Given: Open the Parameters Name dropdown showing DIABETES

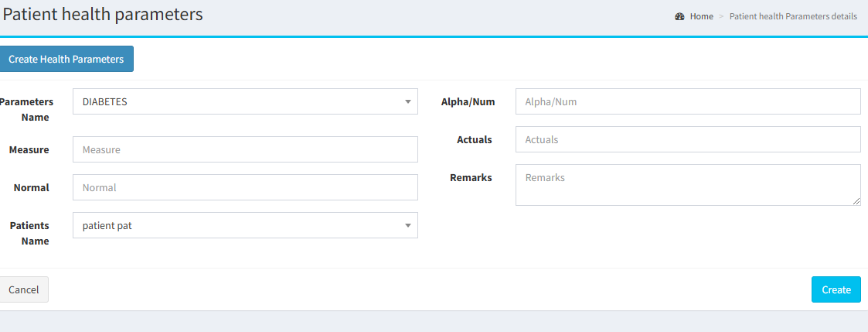Looking at the screenshot, I should pyautogui.click(x=245, y=102).
